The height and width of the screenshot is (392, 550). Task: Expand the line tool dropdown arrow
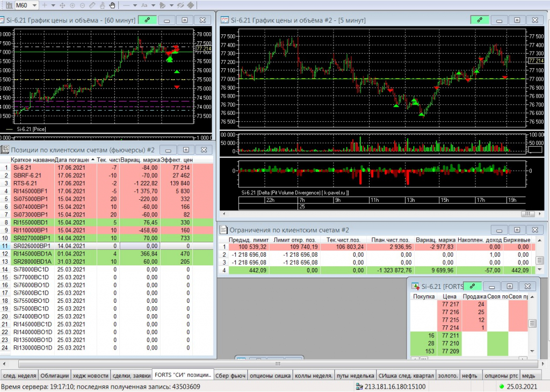(x=135, y=5)
